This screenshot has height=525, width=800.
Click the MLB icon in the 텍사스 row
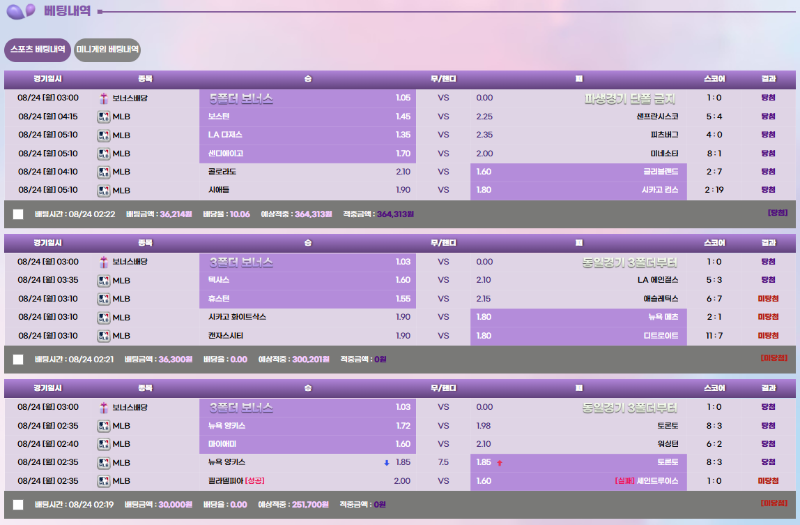click(104, 281)
